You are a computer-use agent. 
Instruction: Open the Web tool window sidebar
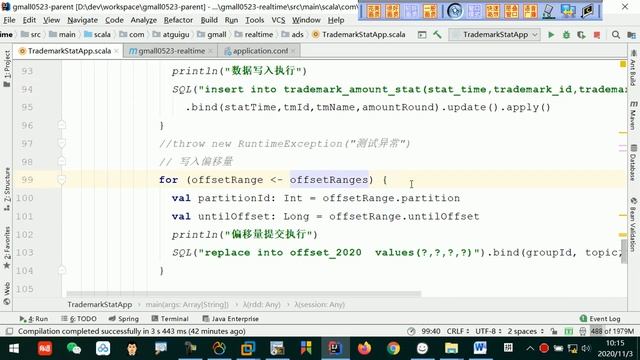pyautogui.click(x=7, y=293)
